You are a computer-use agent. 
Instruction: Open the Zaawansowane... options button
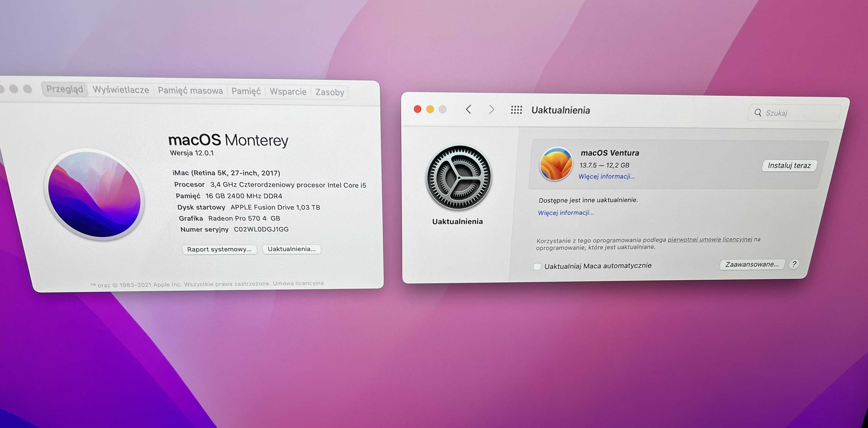tap(752, 264)
